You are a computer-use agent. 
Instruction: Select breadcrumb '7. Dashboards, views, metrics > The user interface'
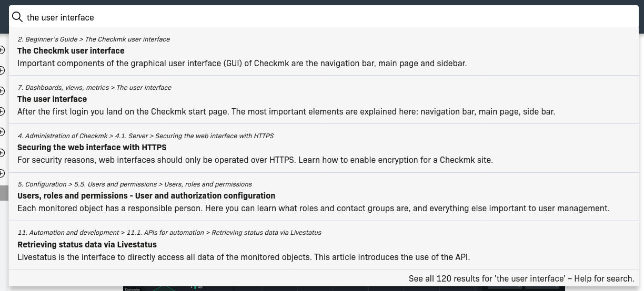(94, 88)
